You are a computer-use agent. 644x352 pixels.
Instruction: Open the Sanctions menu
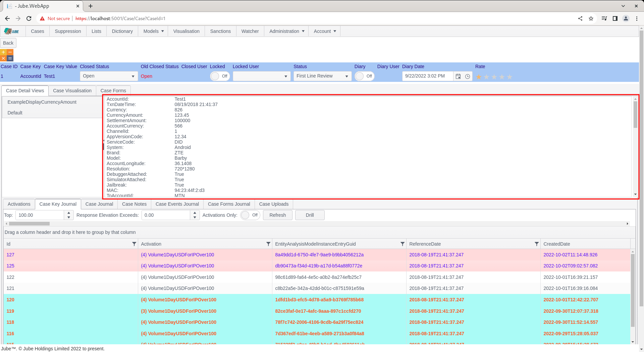click(220, 31)
